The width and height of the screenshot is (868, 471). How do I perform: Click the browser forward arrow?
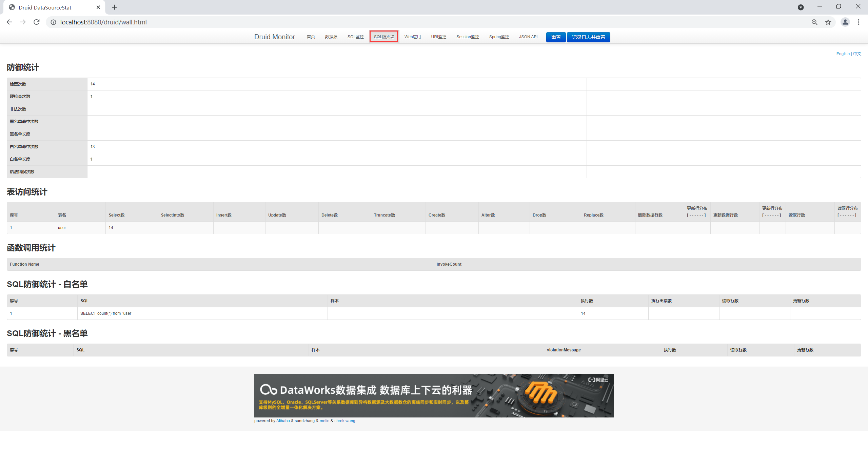click(x=23, y=22)
